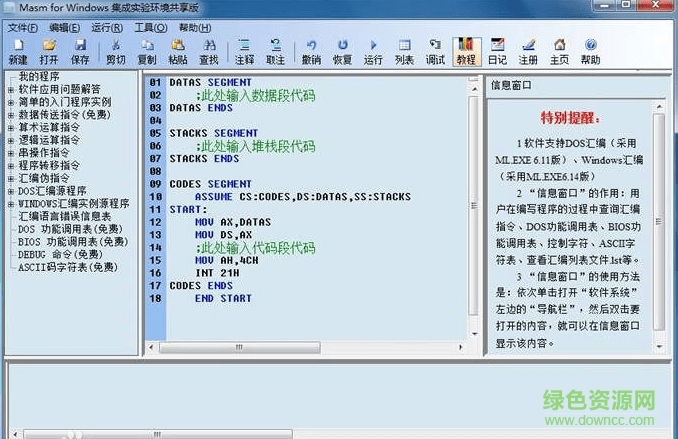The height and width of the screenshot is (439, 678).
Task: Select DOS 功能调用表(免费) tree item
Action: [70, 229]
